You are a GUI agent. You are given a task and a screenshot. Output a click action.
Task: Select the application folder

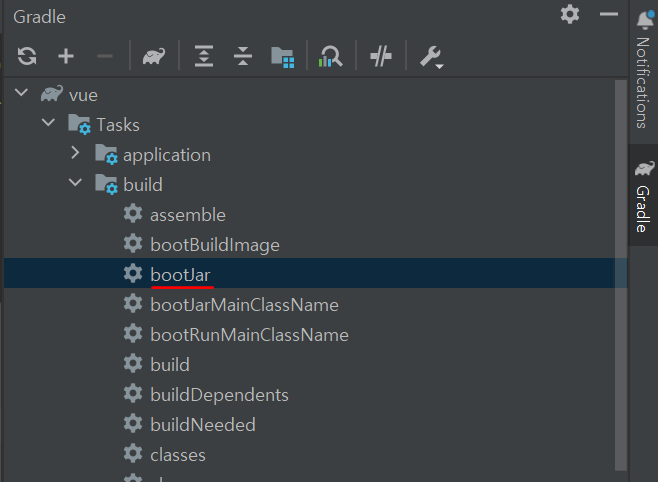[x=309, y=155]
